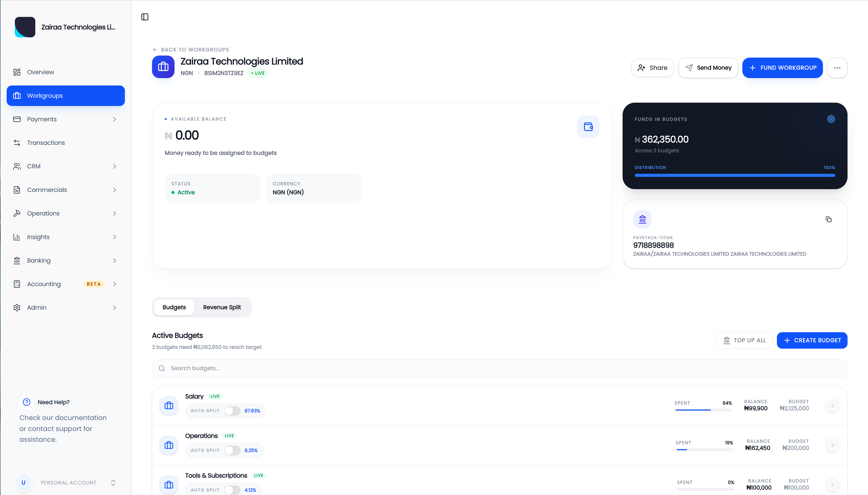Toggle Auto Split for Tools & Subscriptions

232,490
